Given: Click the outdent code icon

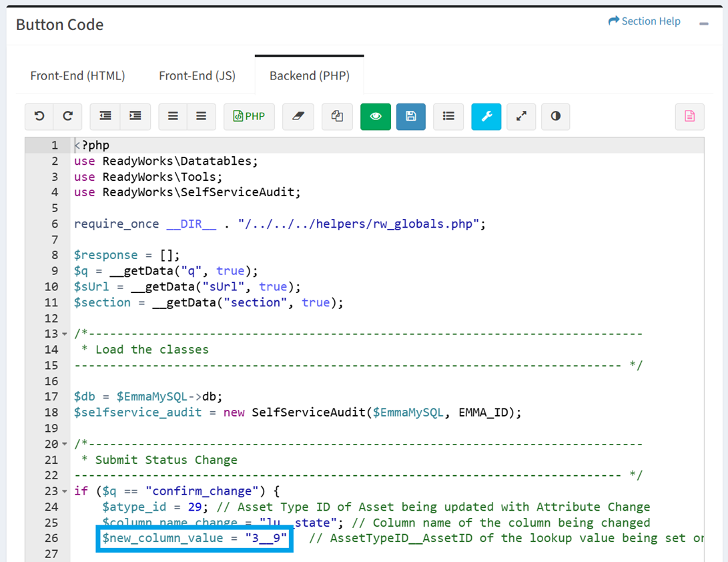Looking at the screenshot, I should 105,116.
